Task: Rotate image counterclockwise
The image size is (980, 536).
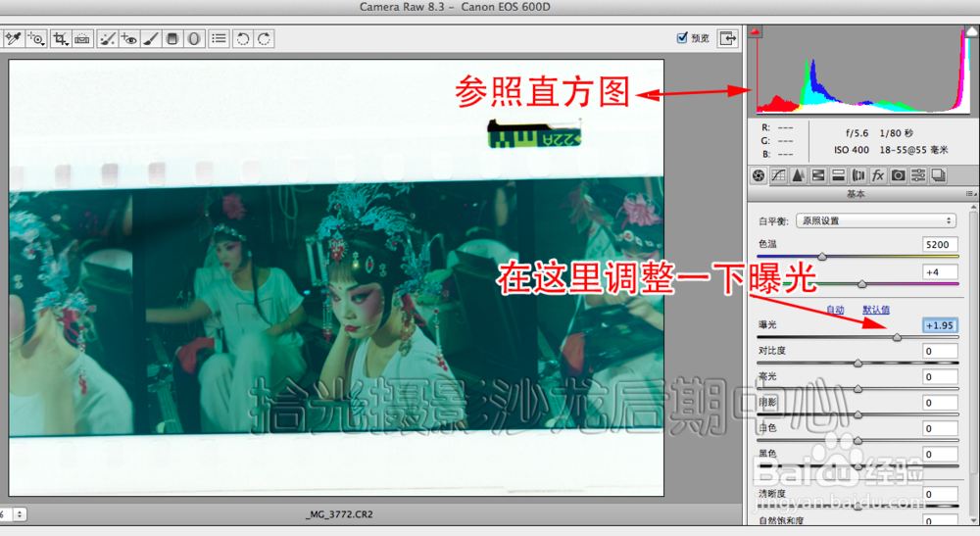Action: (x=242, y=39)
